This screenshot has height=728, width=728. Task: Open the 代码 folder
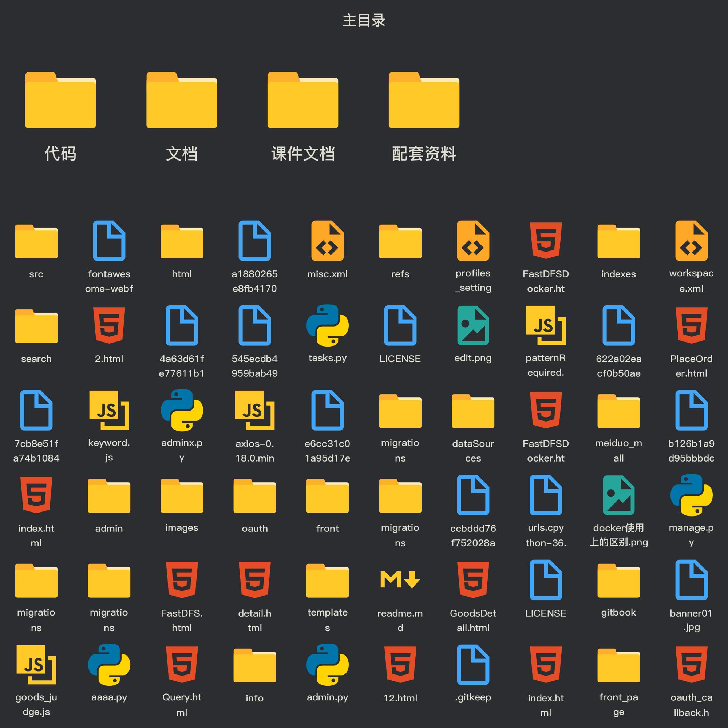(60, 100)
